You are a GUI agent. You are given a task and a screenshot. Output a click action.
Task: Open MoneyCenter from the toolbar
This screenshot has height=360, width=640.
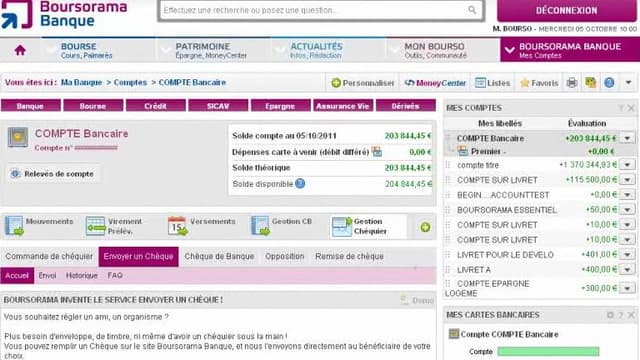(435, 83)
